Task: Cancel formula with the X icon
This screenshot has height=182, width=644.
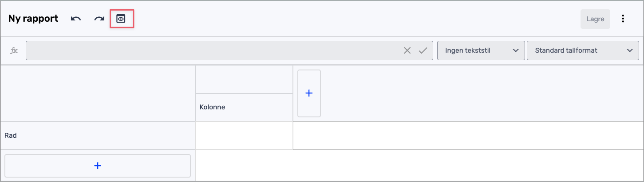Action: 407,50
